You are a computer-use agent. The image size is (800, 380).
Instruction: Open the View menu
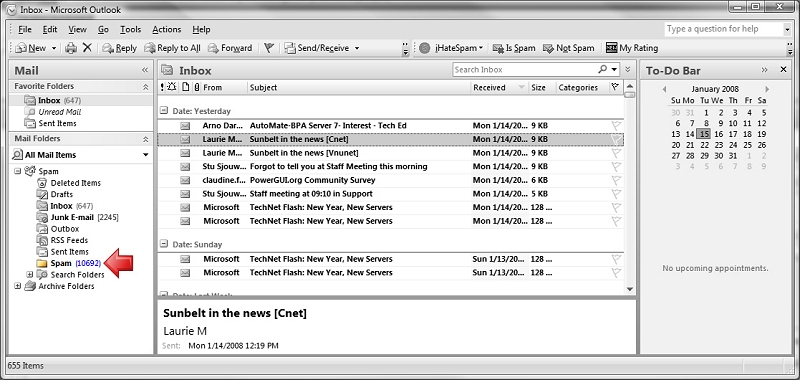(77, 30)
